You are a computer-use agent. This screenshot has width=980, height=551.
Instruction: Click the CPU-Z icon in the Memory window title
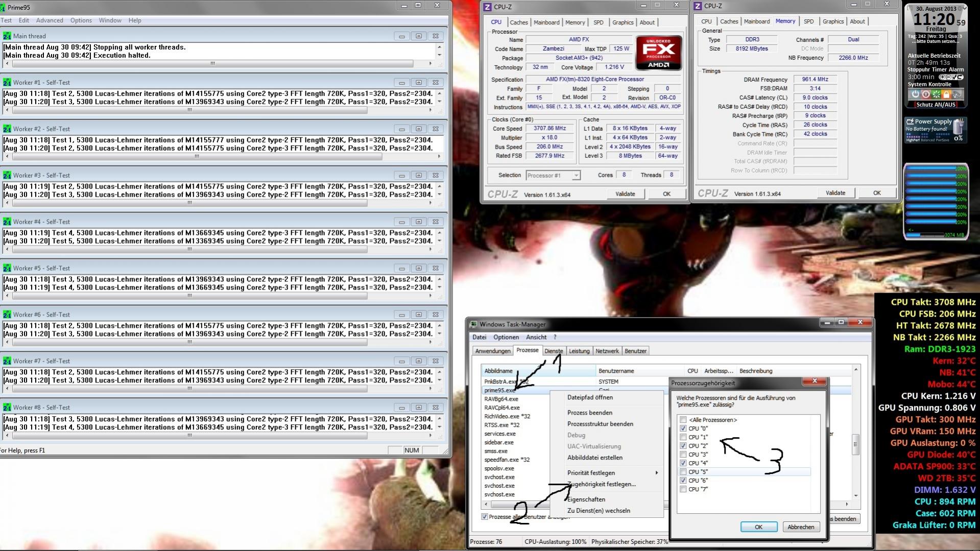point(697,6)
